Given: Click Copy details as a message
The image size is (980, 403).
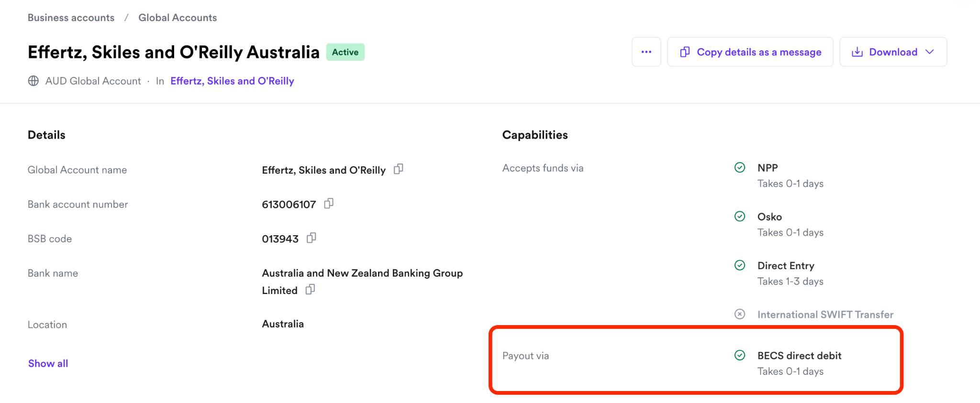Looking at the screenshot, I should point(750,52).
